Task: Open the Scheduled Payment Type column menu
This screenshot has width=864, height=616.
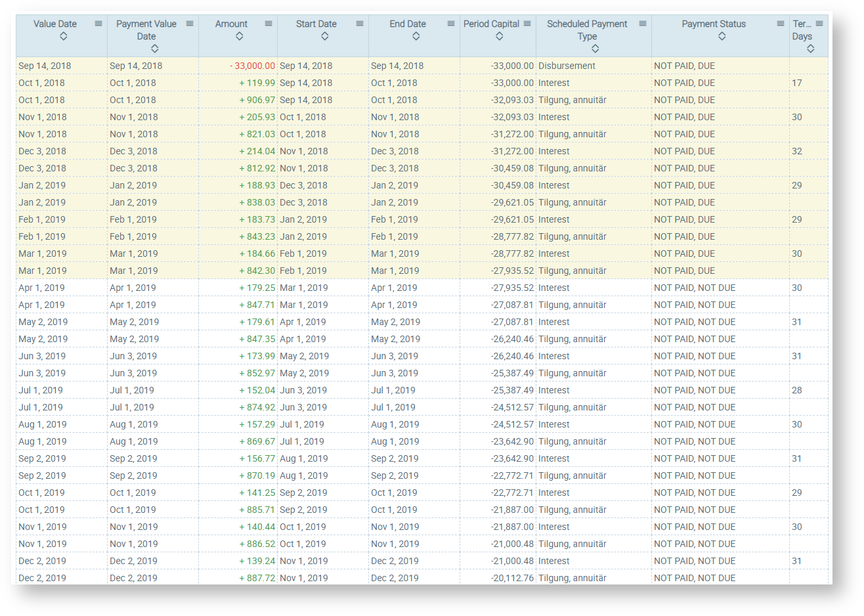Action: (x=643, y=24)
